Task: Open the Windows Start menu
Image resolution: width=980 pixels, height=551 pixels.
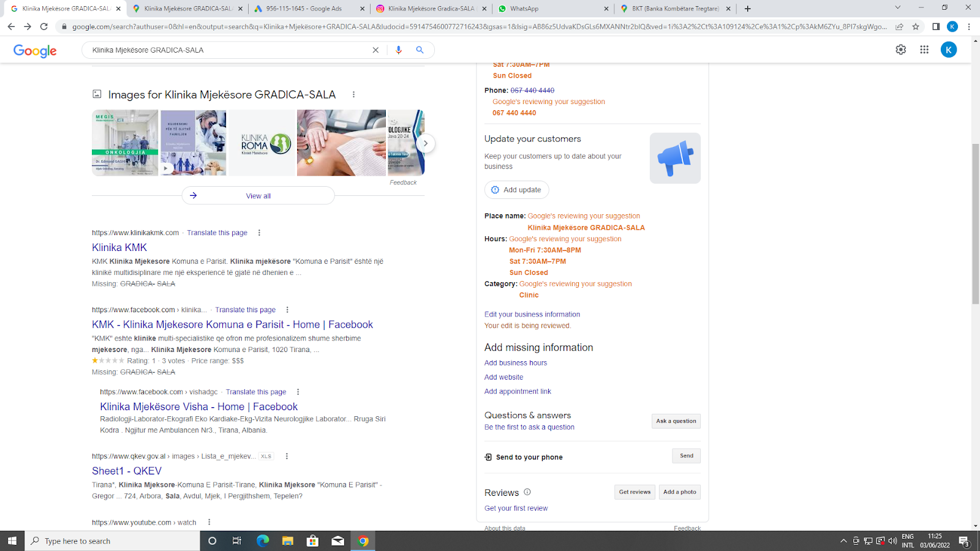Action: coord(12,541)
